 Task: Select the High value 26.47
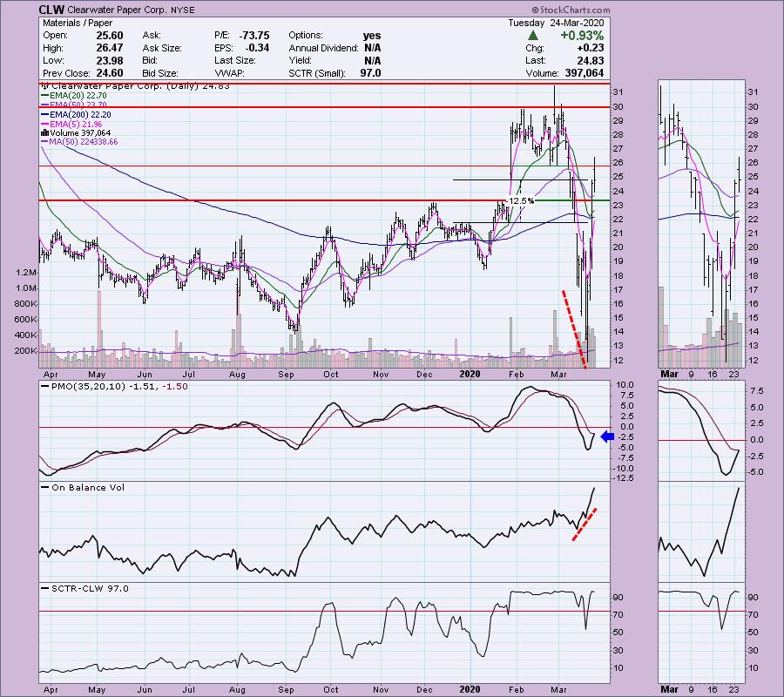pos(110,48)
